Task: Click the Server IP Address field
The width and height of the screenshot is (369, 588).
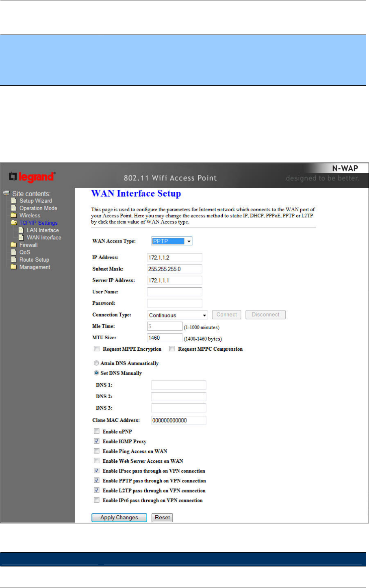Action: 174,280
